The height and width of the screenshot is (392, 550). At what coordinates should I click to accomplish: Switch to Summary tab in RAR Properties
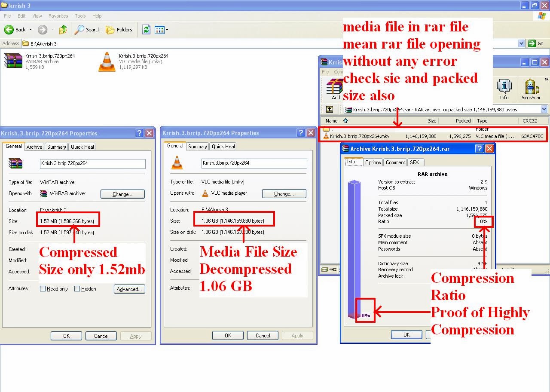(56, 147)
